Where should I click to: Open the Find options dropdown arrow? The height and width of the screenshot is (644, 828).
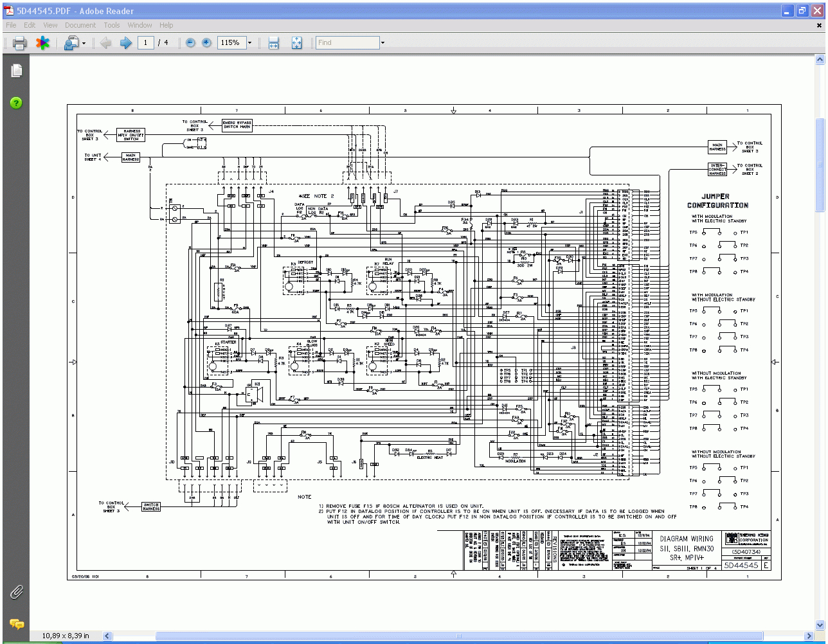382,43
